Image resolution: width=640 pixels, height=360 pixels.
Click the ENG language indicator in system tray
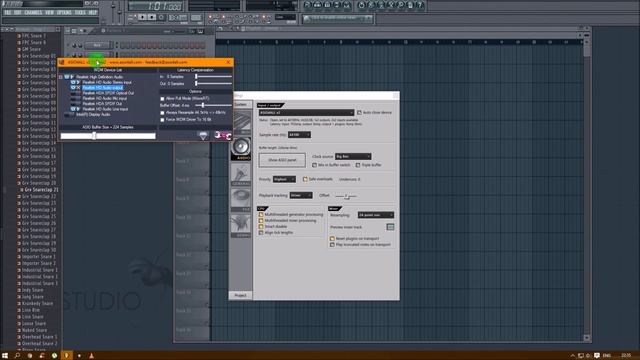coord(607,356)
